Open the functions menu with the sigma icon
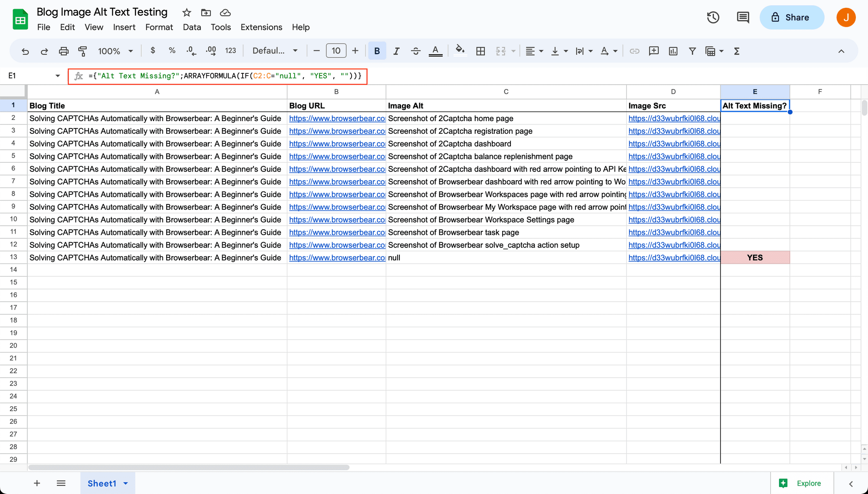The width and height of the screenshot is (868, 494). coord(736,51)
